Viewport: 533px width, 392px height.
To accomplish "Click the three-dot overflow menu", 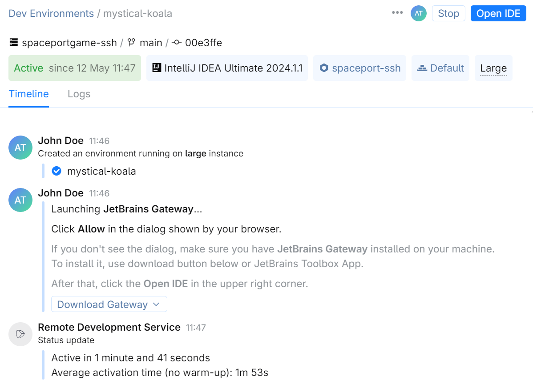I will click(396, 13).
